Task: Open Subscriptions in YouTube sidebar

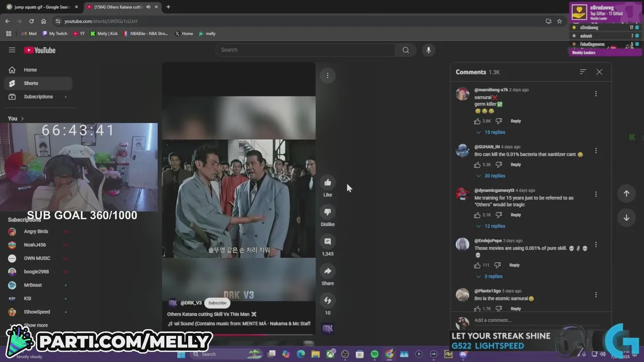Action: pos(38,97)
